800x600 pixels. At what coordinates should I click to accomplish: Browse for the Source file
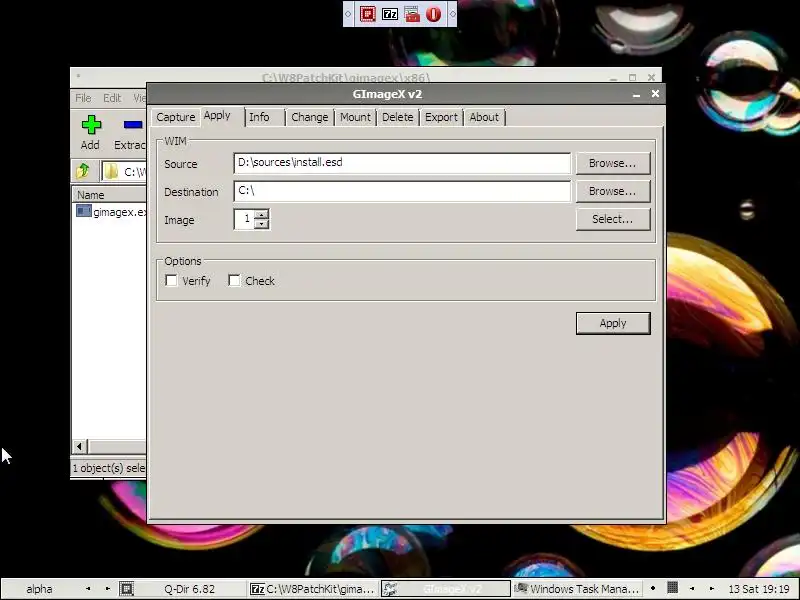[x=613, y=163]
